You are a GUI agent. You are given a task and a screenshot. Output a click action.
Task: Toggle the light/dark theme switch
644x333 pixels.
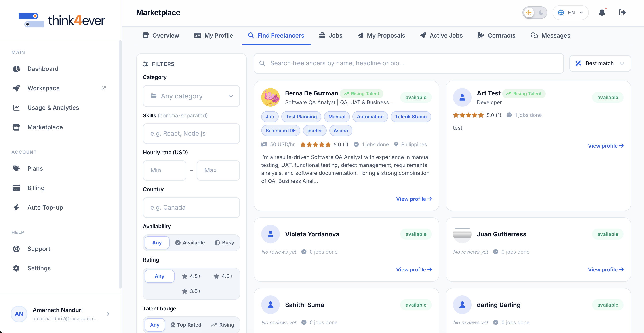[535, 13]
